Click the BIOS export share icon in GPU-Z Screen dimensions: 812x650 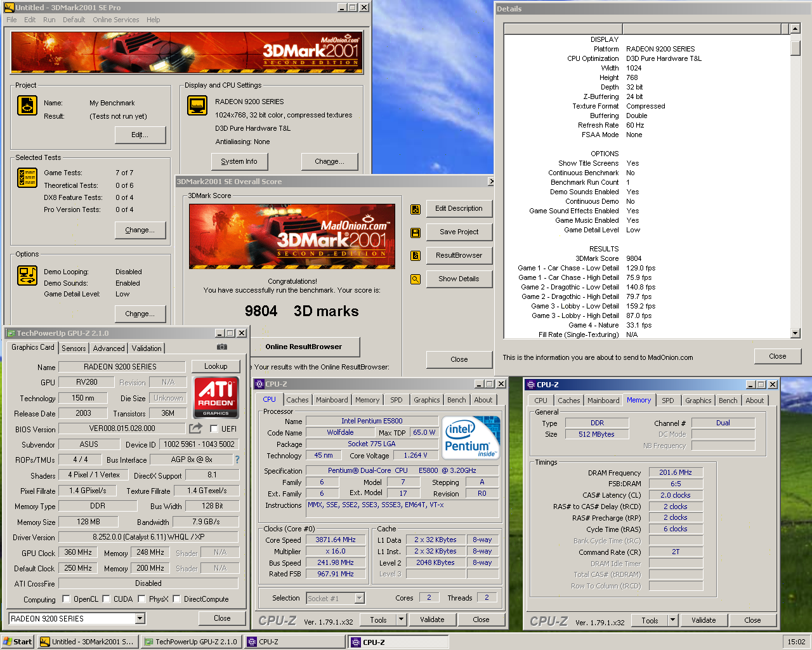[x=196, y=428]
